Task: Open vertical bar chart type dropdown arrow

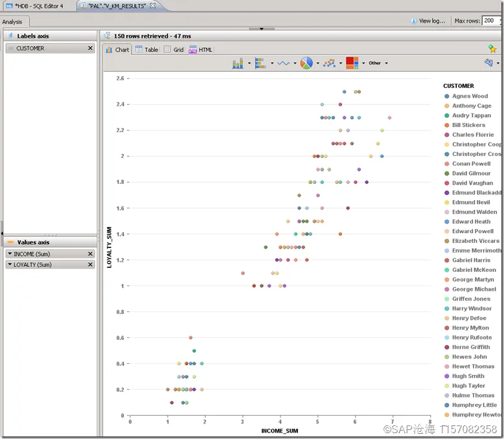Action: (x=249, y=63)
